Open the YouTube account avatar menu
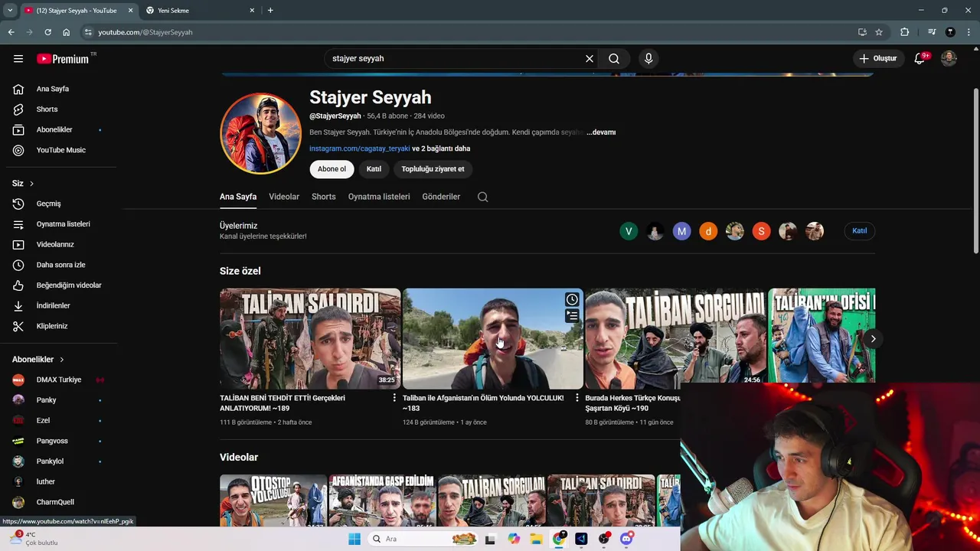Image resolution: width=980 pixels, height=551 pixels. 949,58
